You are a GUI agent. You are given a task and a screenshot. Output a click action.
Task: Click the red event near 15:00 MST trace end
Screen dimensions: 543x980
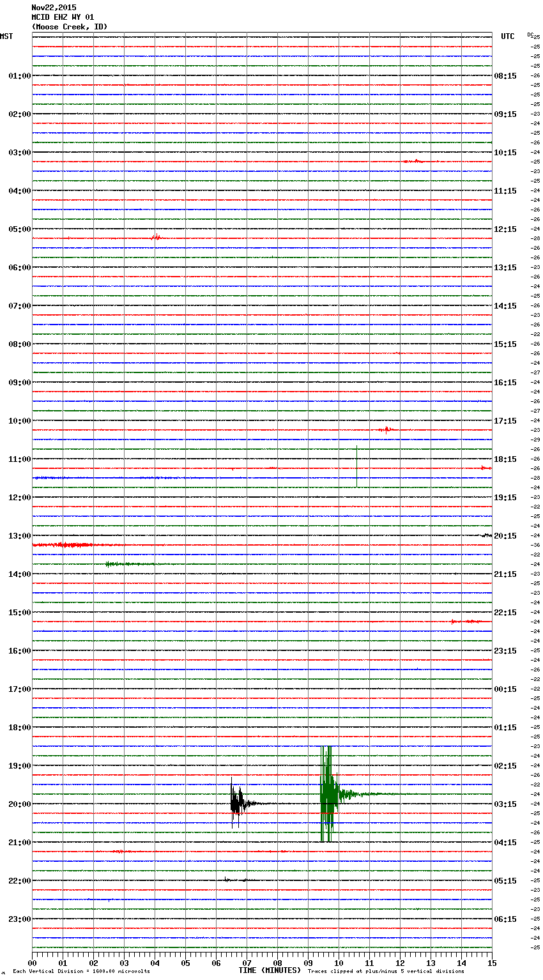point(466,621)
